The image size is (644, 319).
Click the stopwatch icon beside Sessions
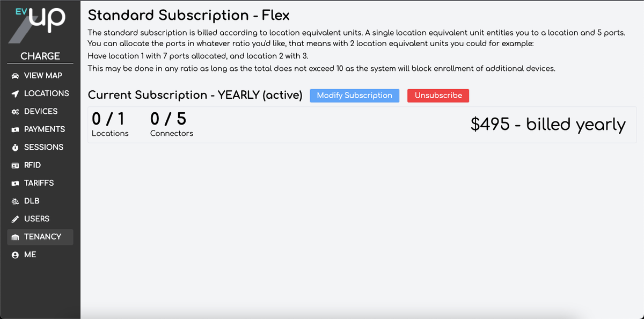[15, 147]
